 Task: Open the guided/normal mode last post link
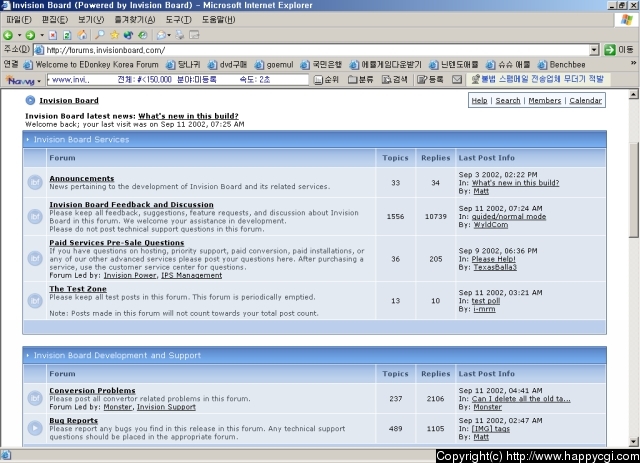(509, 217)
